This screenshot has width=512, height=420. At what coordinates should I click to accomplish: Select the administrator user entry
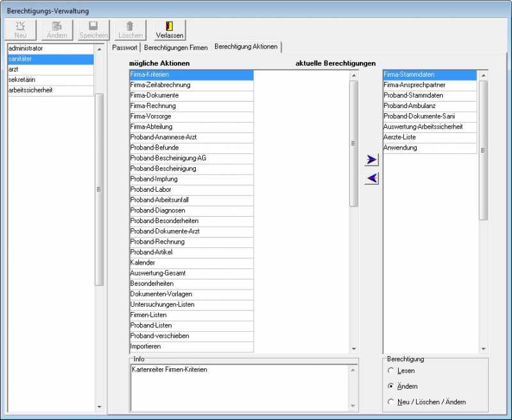tap(50, 49)
